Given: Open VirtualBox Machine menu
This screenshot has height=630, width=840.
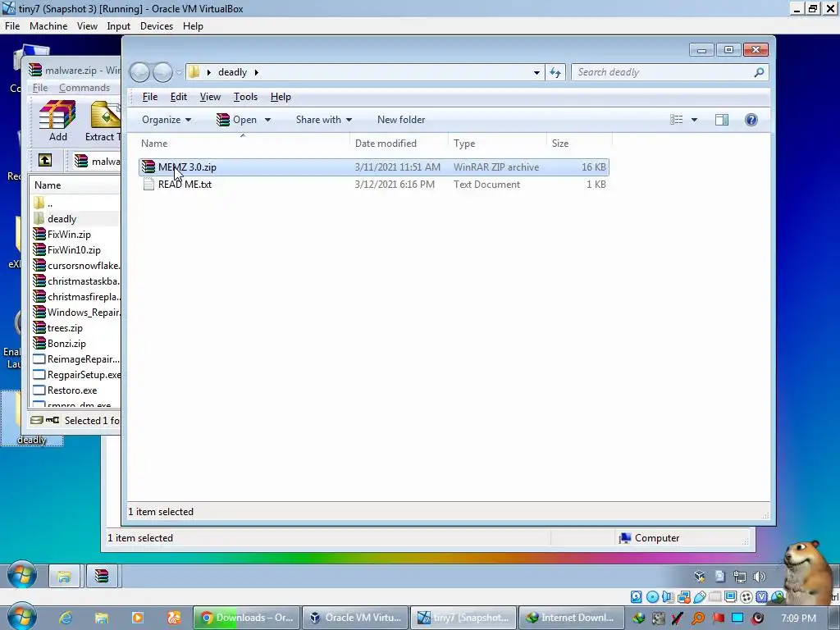Looking at the screenshot, I should [48, 25].
